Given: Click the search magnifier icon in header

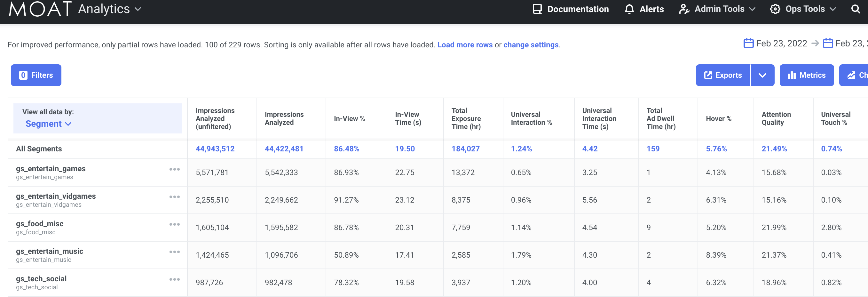Looking at the screenshot, I should pos(856,9).
